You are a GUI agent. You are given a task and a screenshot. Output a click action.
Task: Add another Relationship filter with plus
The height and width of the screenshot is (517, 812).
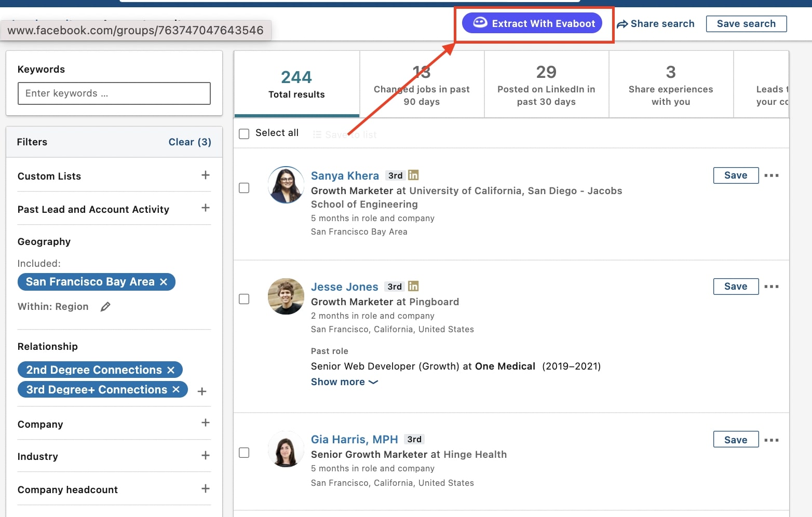202,391
